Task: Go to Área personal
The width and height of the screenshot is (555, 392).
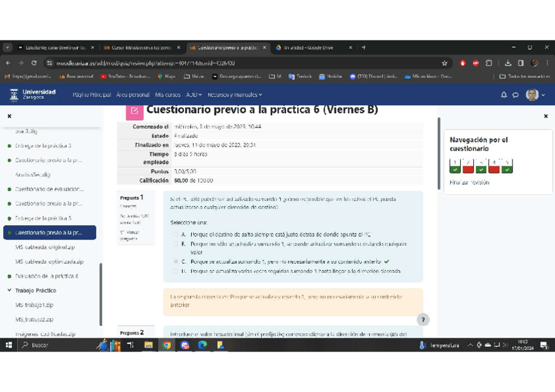Action: tap(133, 94)
